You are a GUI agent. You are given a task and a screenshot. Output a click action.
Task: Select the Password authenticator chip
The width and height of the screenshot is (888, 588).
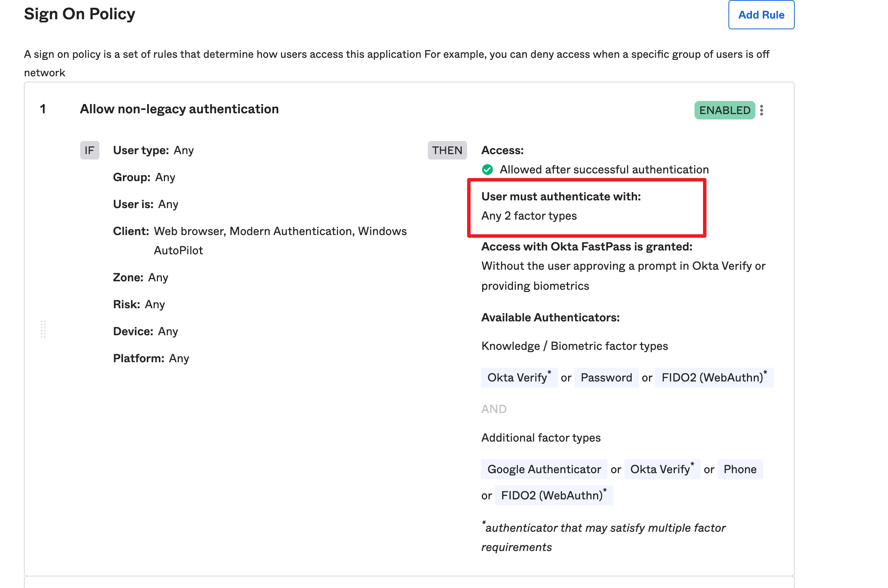(x=606, y=377)
